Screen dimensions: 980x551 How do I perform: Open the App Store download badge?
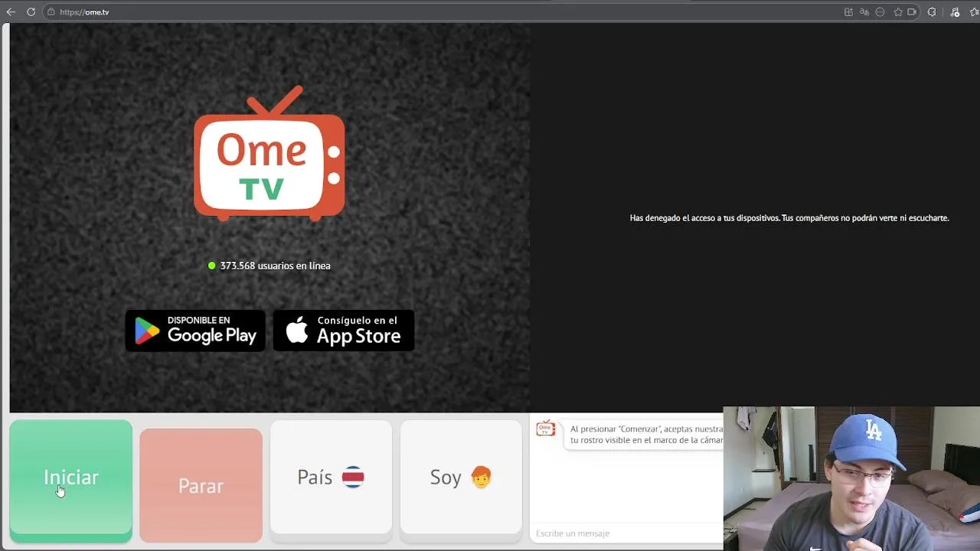(x=344, y=331)
